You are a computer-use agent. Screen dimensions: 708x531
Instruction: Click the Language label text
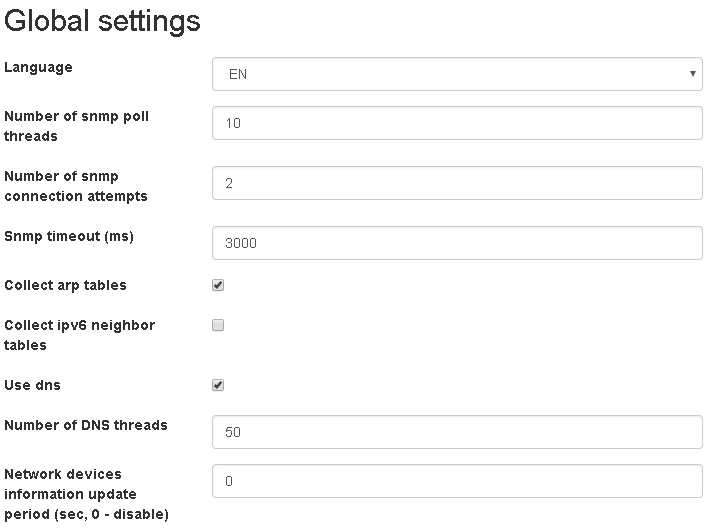(39, 67)
